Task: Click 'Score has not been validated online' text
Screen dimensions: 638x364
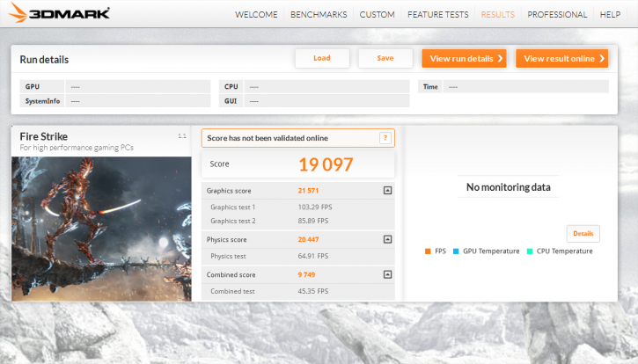Action: [268, 138]
